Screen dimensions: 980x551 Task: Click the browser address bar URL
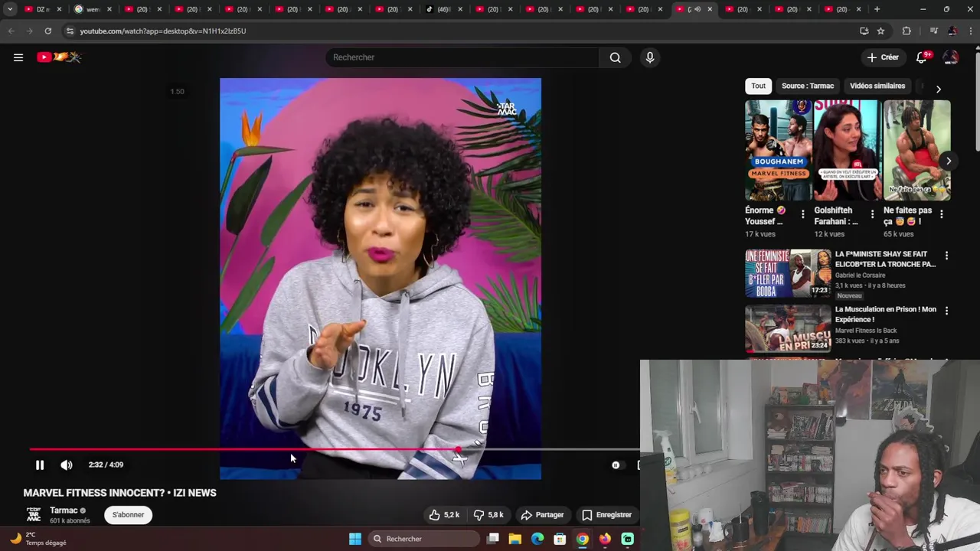tap(163, 31)
